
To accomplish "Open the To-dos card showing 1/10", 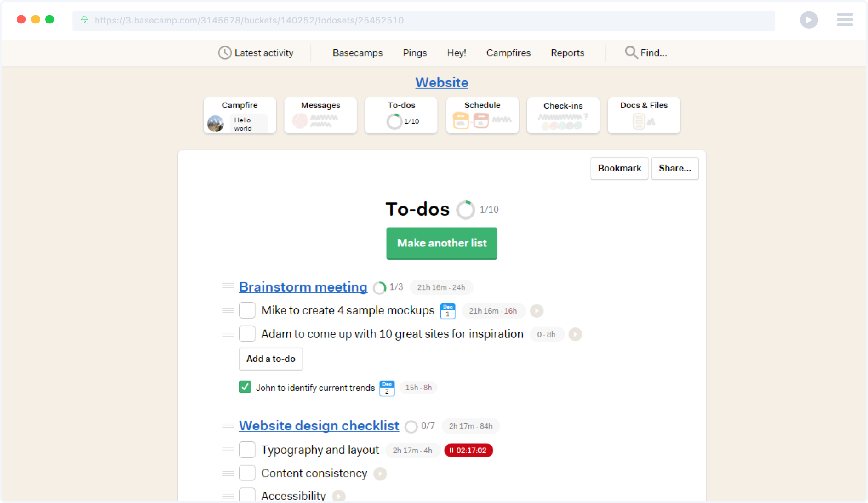I will point(401,115).
